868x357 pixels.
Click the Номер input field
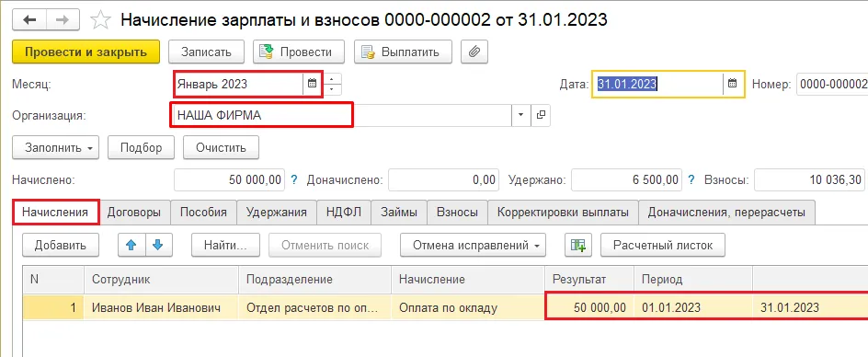[x=832, y=85]
